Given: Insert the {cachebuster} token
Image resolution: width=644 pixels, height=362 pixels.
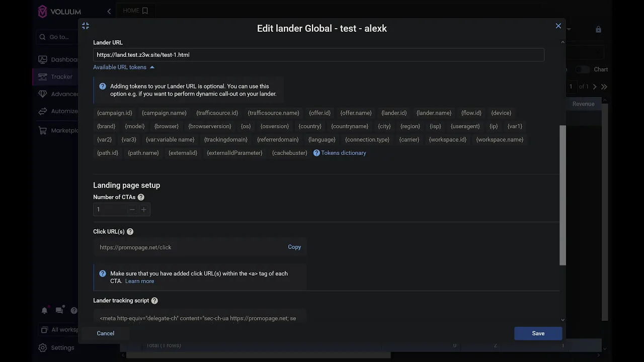Looking at the screenshot, I should coord(289,153).
